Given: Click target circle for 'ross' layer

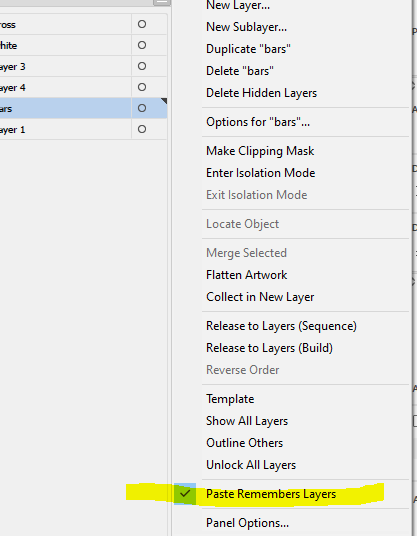Looking at the screenshot, I should coord(142,24).
